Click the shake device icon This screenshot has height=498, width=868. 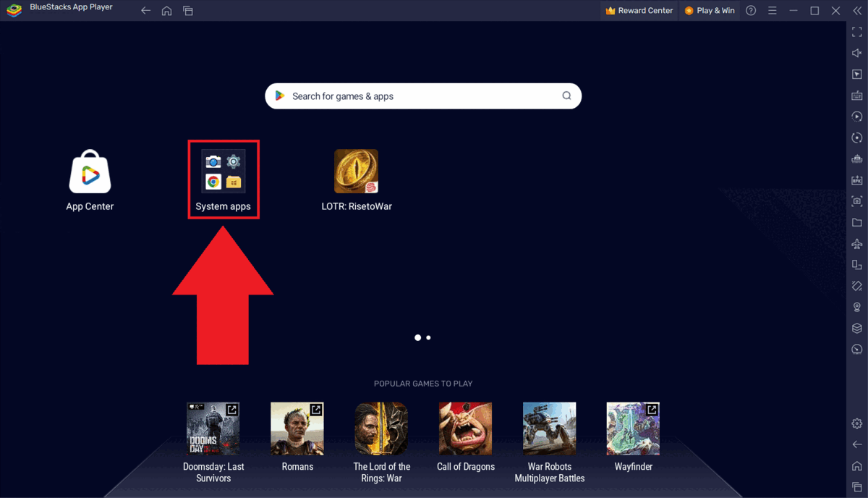(x=857, y=286)
